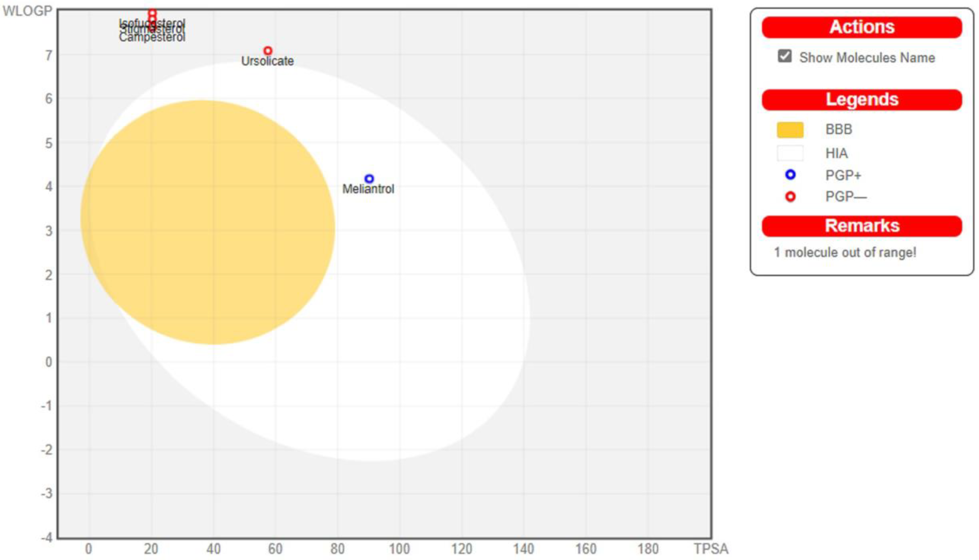This screenshot has height=560, width=979.
Task: Click the white HIA legend swatch
Action: coord(790,153)
